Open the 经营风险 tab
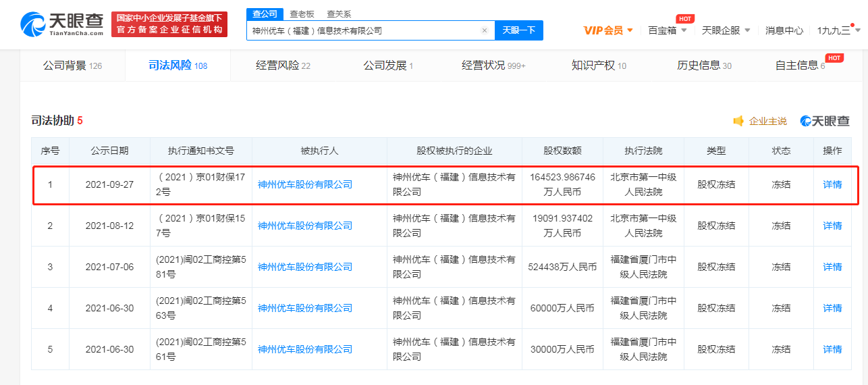 283,66
